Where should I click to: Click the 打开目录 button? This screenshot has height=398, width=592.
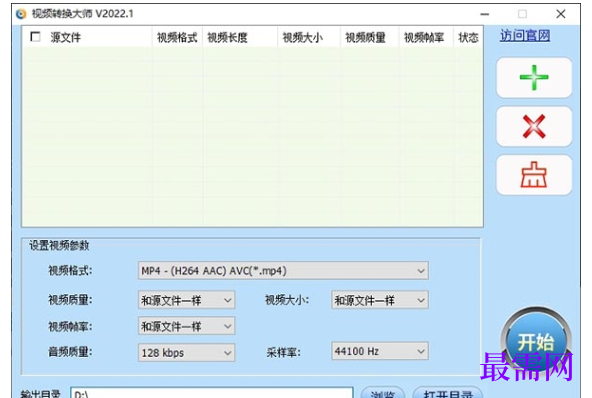(x=448, y=393)
